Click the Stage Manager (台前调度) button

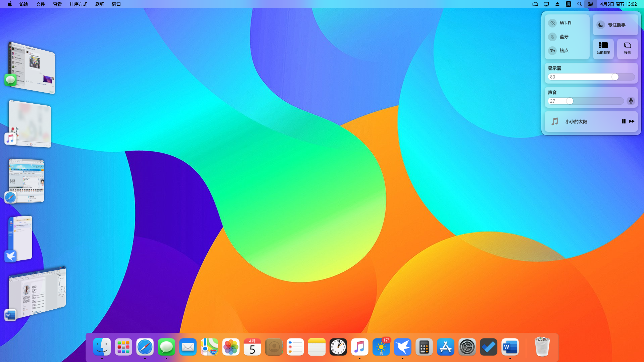coord(603,48)
